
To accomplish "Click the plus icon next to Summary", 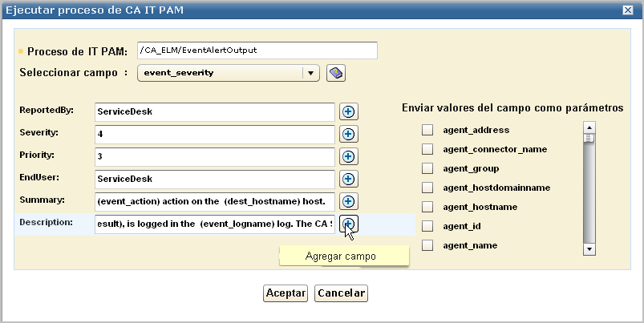I will pyautogui.click(x=348, y=201).
